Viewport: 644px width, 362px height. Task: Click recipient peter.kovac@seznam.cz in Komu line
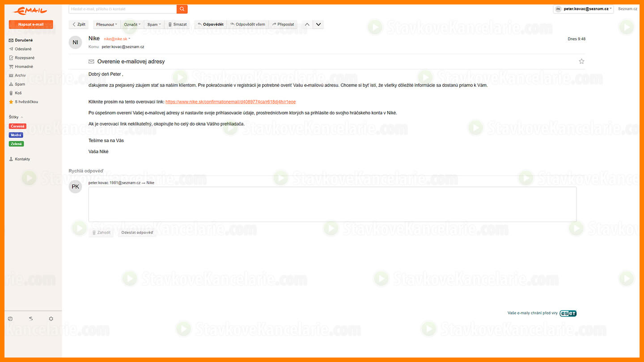(123, 47)
